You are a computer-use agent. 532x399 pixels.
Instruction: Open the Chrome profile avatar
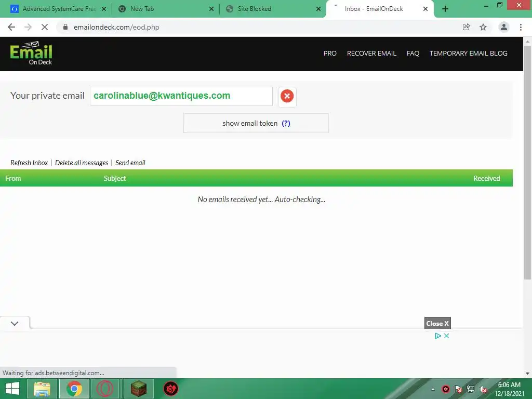click(x=504, y=27)
